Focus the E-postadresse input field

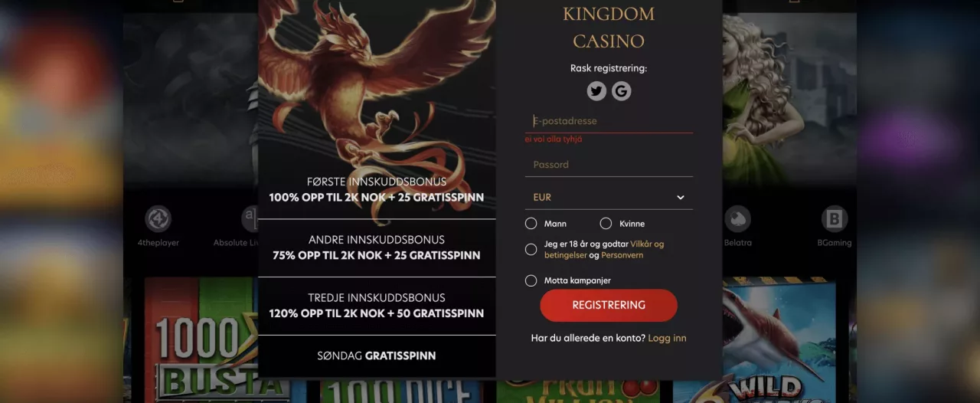(x=609, y=121)
